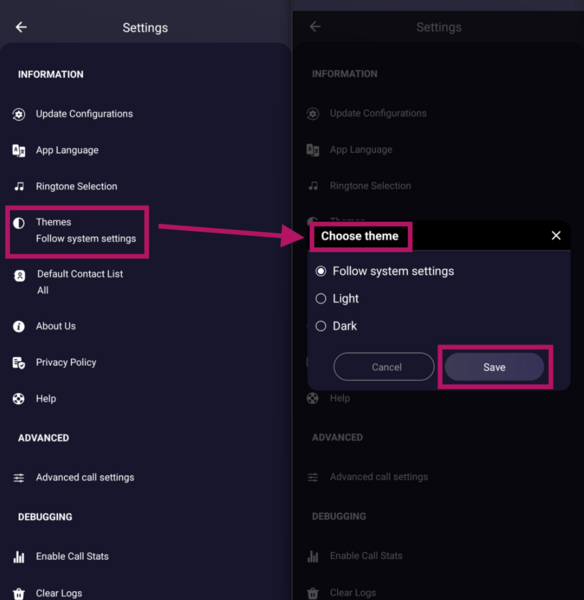The height and width of the screenshot is (600, 584).
Task: Click the Ringtone Selection music note icon, left panel
Action: (19, 186)
